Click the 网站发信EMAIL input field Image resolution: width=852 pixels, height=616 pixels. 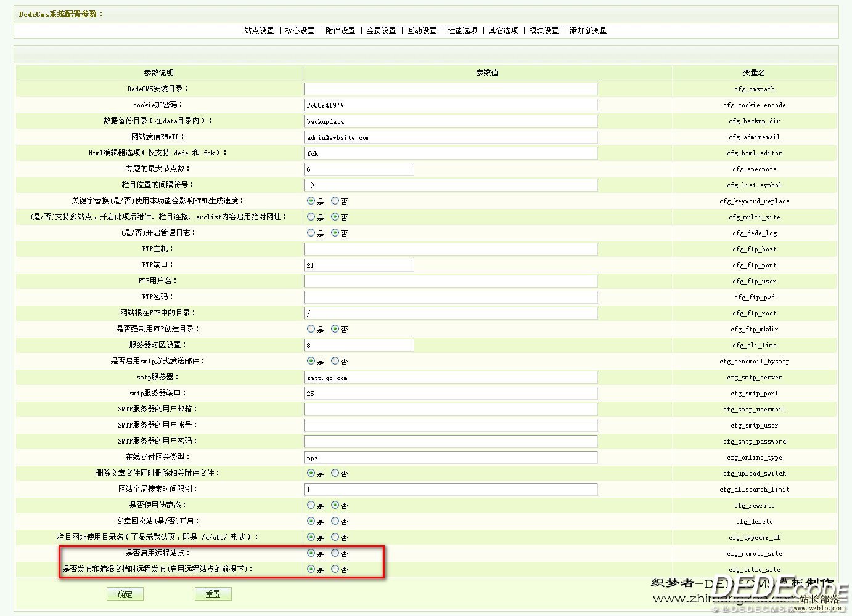[x=451, y=137]
